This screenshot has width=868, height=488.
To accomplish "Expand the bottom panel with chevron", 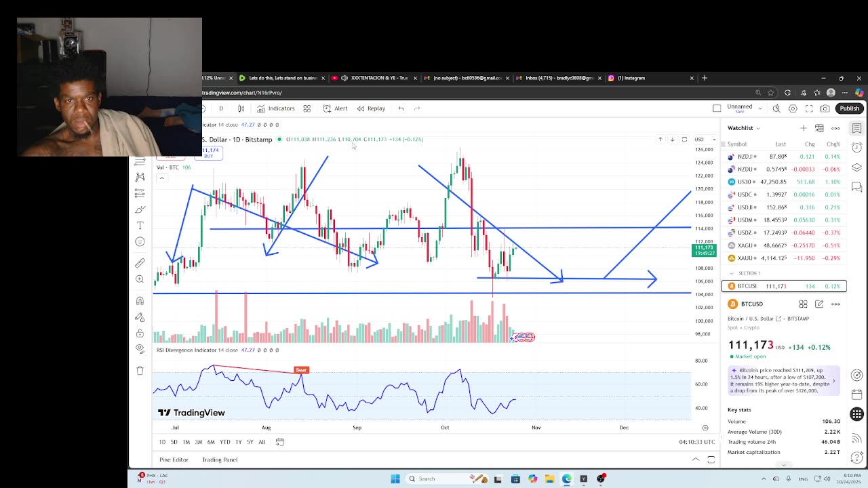I will coord(695,460).
